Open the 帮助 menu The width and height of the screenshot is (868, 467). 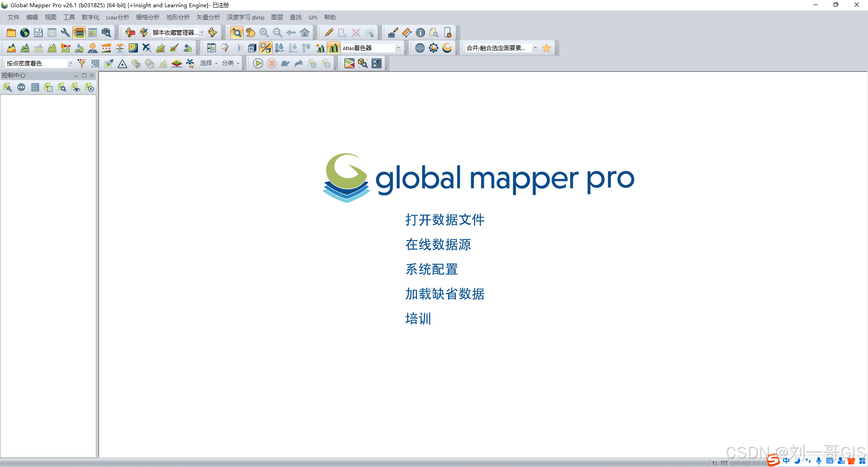(330, 17)
